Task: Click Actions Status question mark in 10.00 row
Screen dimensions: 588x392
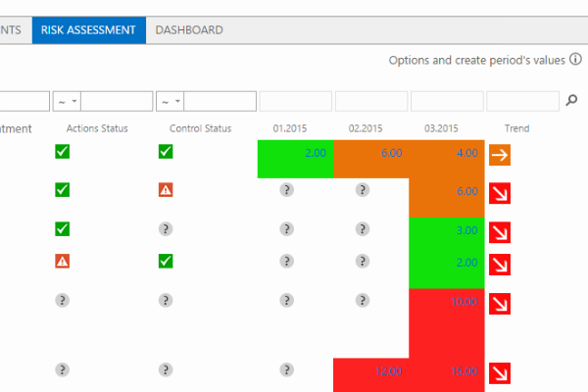Action: (63, 300)
